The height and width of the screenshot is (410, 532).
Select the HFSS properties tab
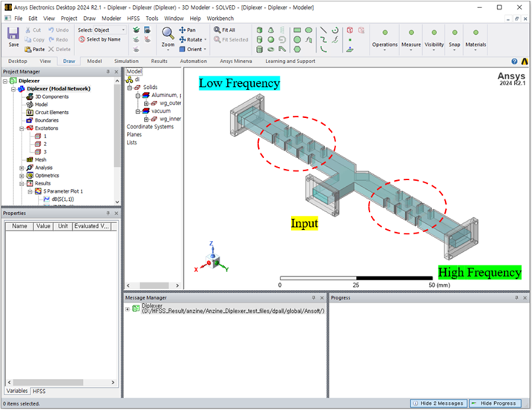coord(39,391)
